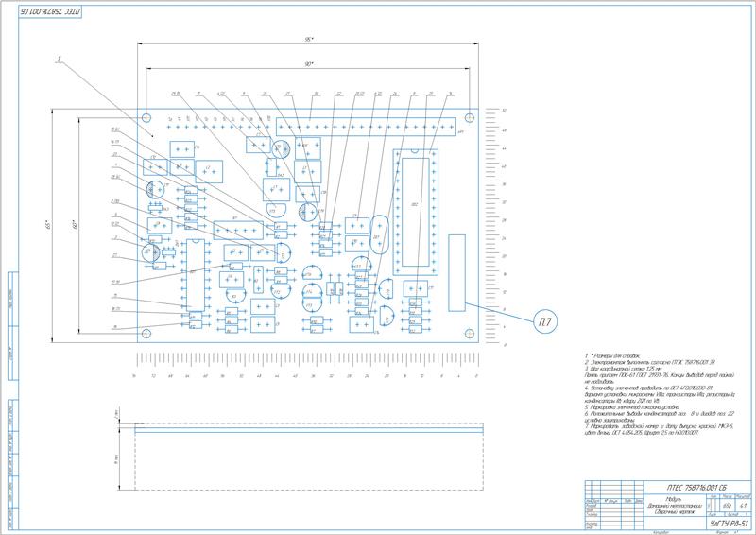The width and height of the screenshot is (756, 535).
Task: Select the title block designation ПТЕС 758716.001 СБ
Action: pos(696,487)
